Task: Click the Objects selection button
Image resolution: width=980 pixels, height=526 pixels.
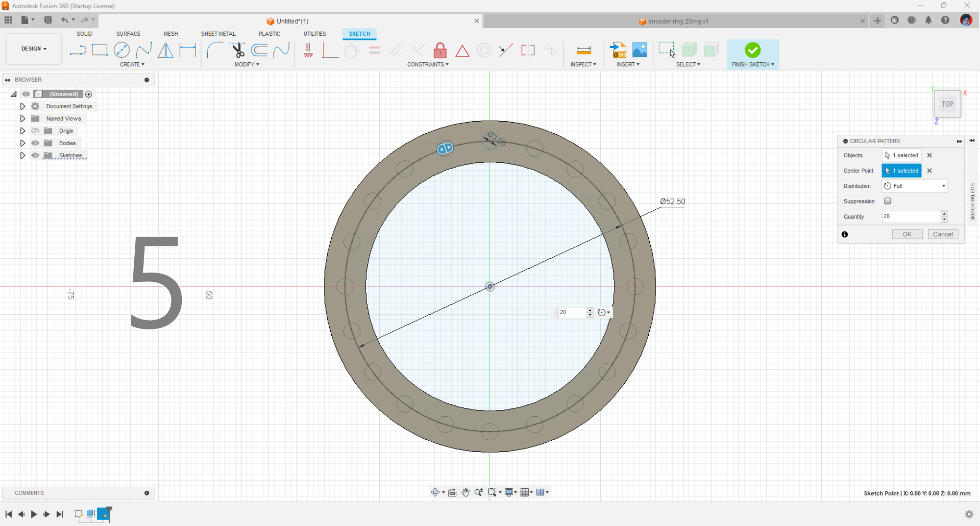Action: [902, 155]
